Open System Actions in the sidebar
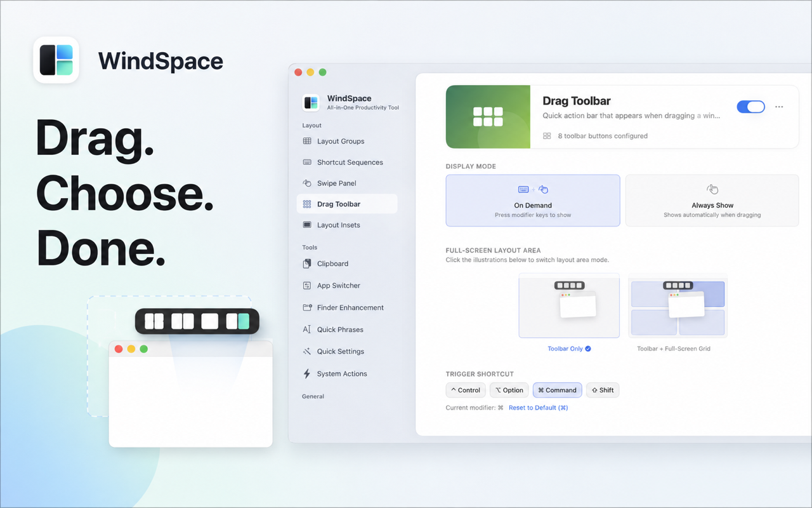Screen dimensions: 812x508 tap(347, 373)
